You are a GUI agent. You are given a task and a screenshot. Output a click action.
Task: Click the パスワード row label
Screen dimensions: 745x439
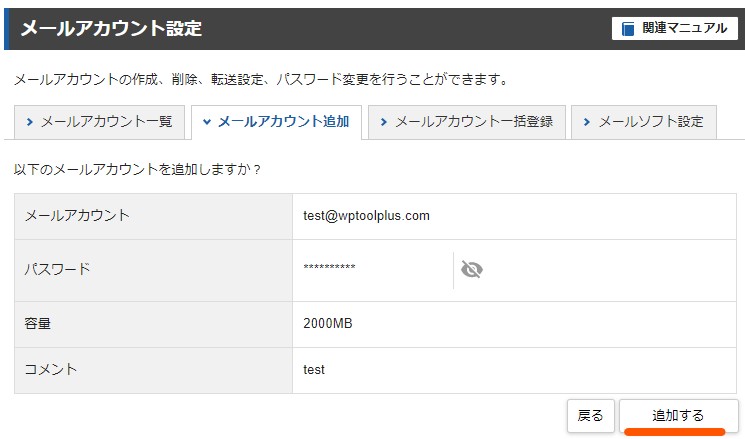click(57, 269)
